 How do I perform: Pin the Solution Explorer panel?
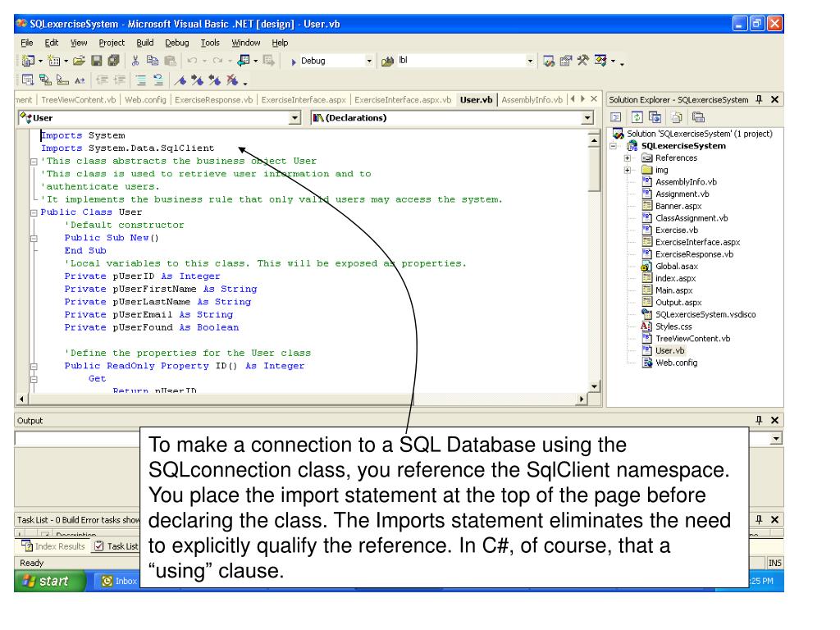coord(759,99)
